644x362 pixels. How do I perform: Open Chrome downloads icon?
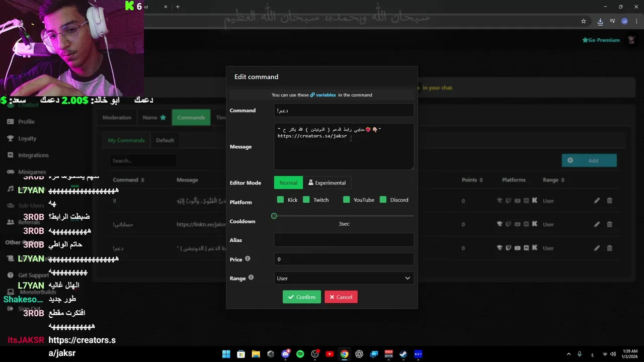coord(600,21)
